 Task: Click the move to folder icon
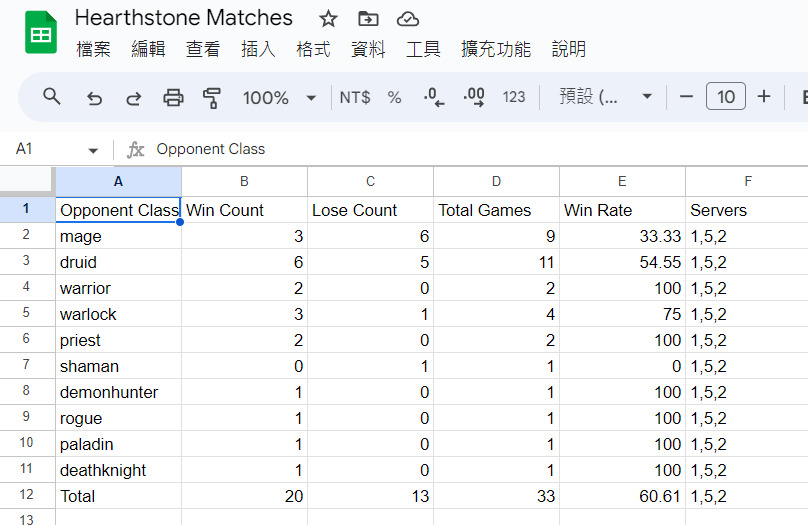click(368, 20)
